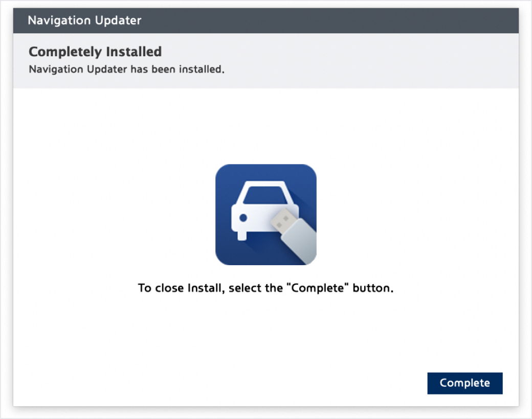Click the "Completely Installed" heading
Screen dimensions: 532x419
tap(95, 52)
